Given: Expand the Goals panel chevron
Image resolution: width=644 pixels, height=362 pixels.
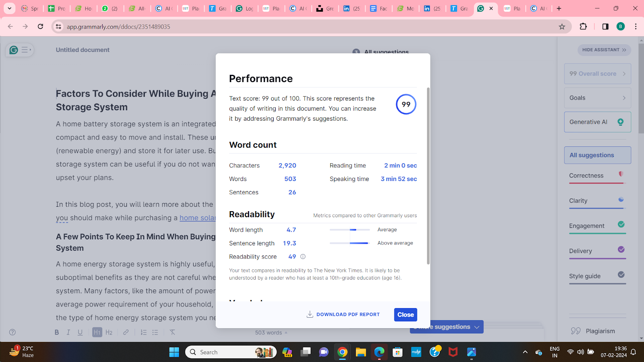Looking at the screenshot, I should 624,98.
